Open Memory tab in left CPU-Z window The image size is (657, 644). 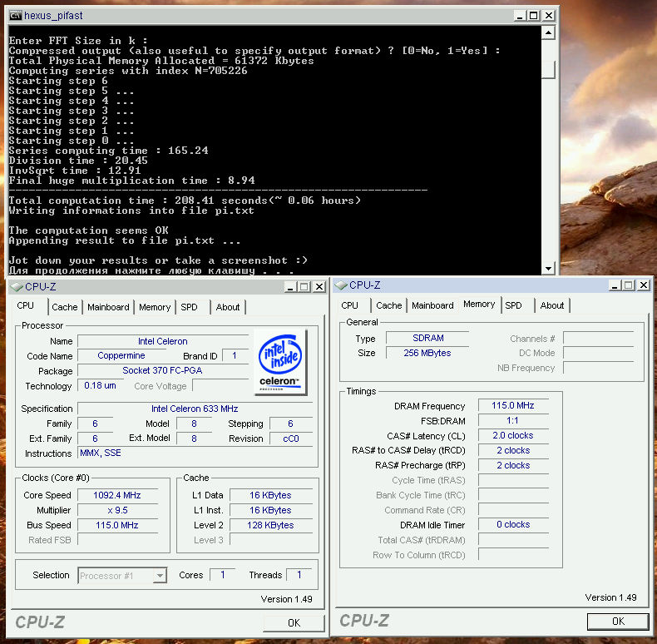click(x=155, y=307)
